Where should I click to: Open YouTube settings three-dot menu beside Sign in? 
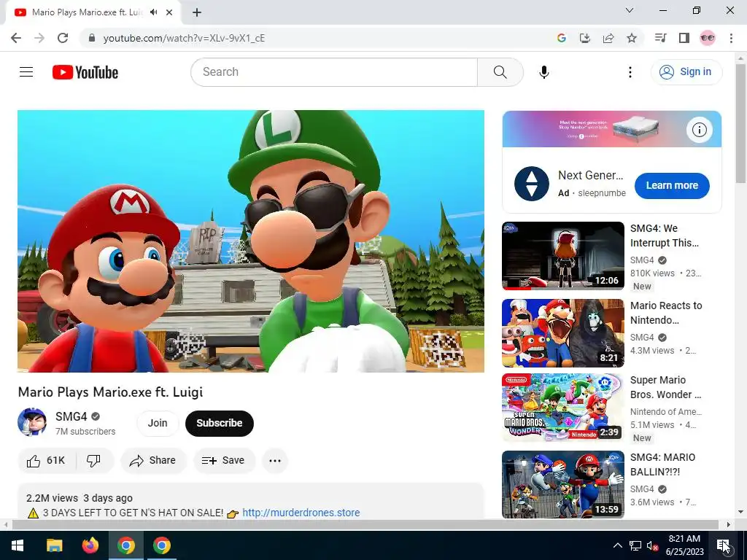pyautogui.click(x=630, y=72)
